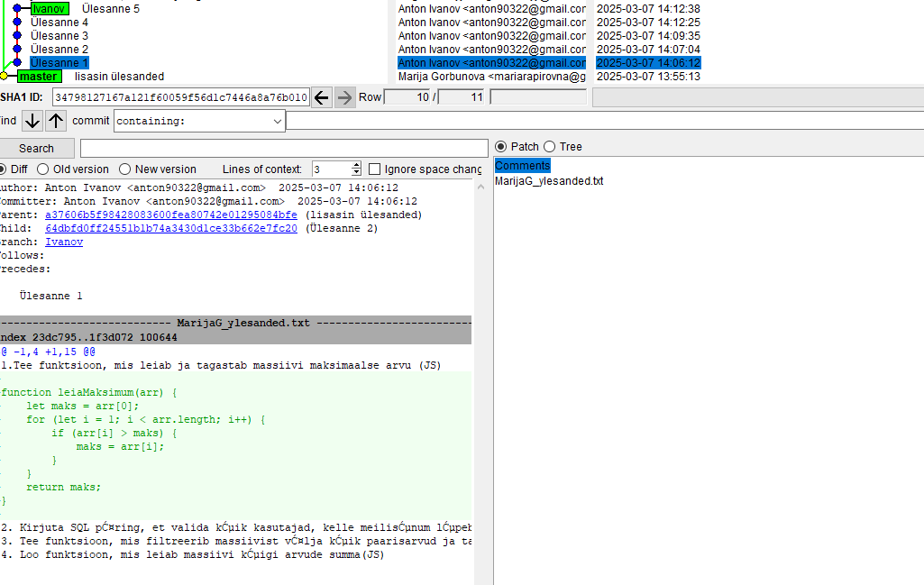This screenshot has height=585, width=924.
Task: Follow the child commit 64dbfd0f link
Action: pos(170,229)
